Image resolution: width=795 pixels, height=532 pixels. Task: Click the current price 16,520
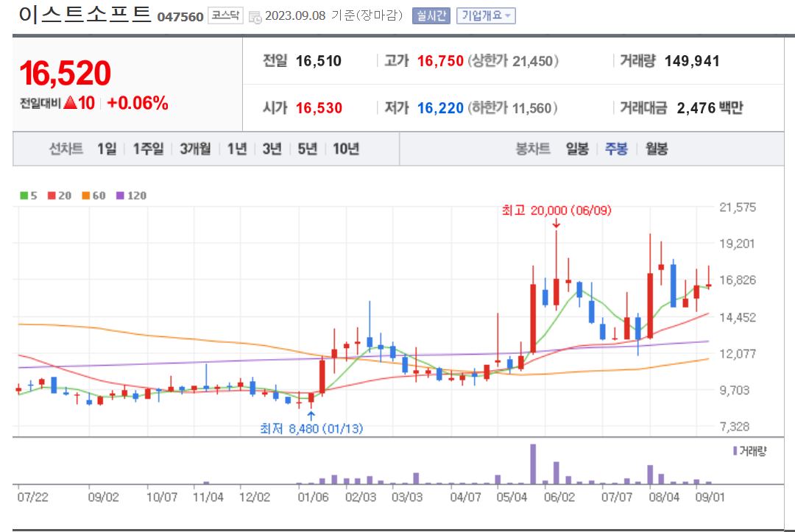65,73
